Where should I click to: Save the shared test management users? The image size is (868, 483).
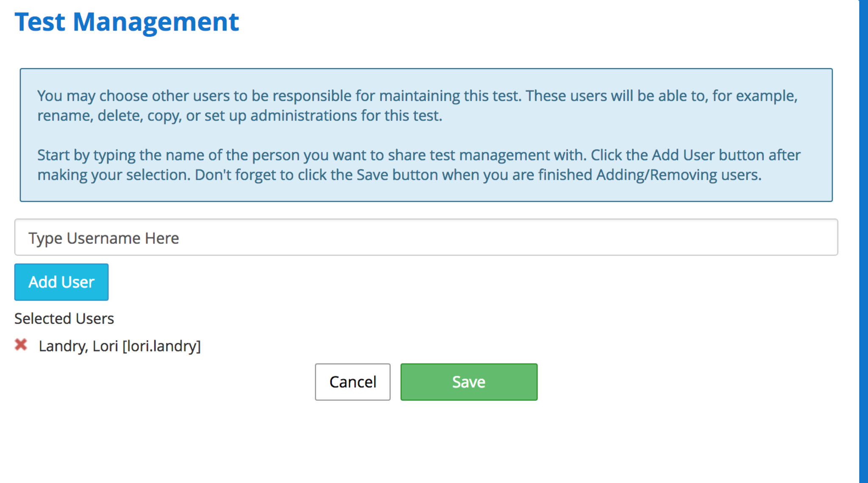pyautogui.click(x=469, y=382)
